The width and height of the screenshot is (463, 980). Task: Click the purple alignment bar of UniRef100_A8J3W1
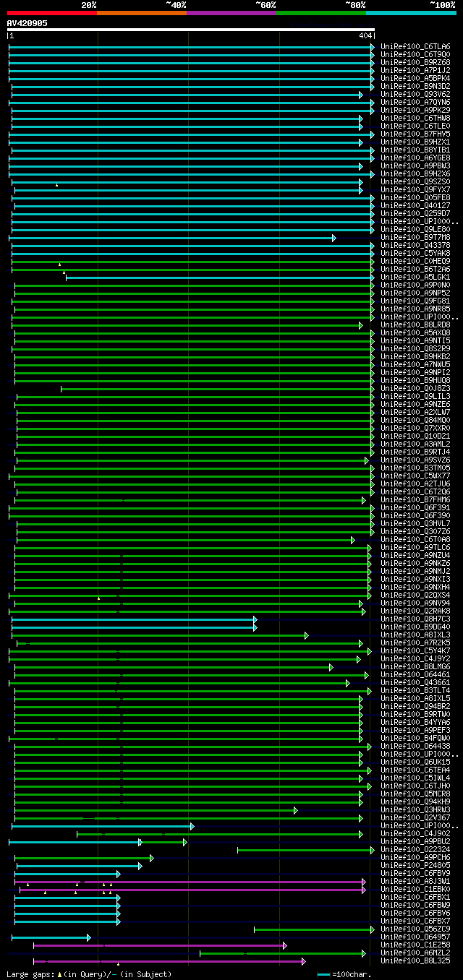click(x=190, y=881)
